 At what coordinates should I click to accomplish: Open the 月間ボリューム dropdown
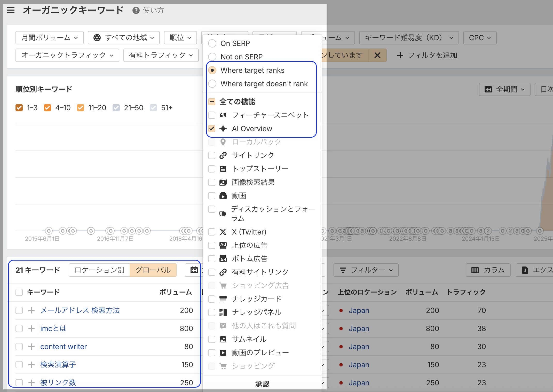tap(50, 38)
